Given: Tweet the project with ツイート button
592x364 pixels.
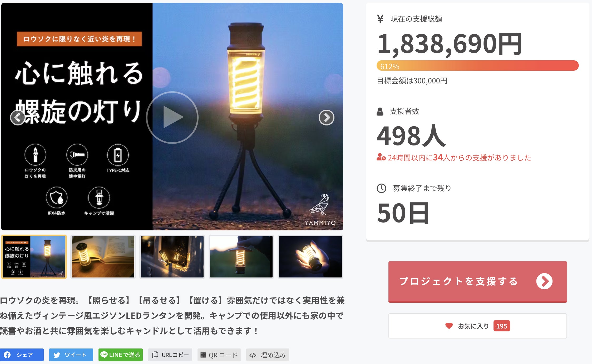Looking at the screenshot, I should pos(71,355).
